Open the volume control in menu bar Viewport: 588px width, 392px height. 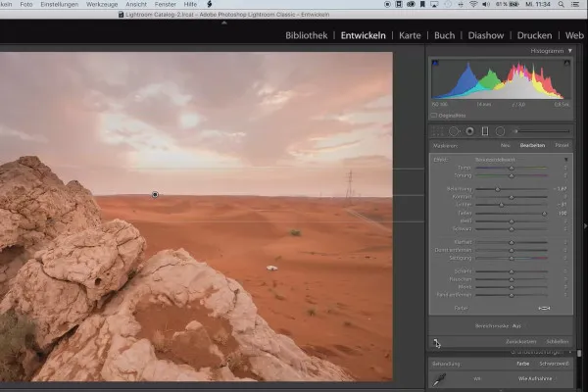pyautogui.click(x=486, y=5)
